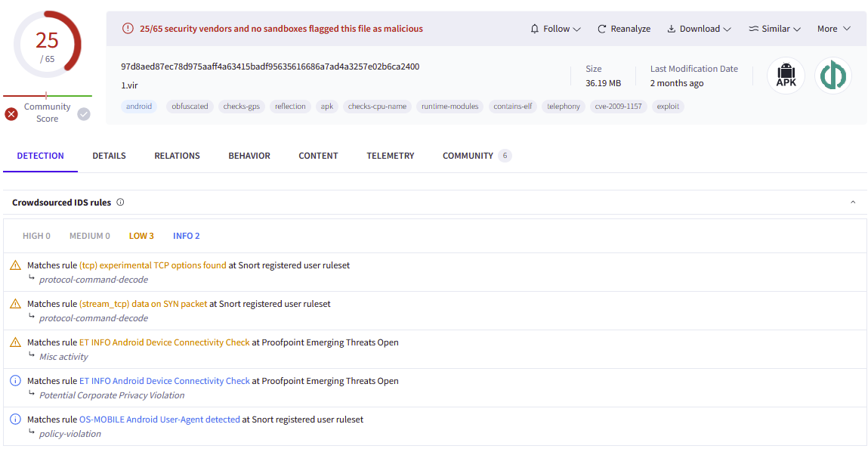Click the green circular analysis icon
Viewport: 868px width, 452px height.
(832, 76)
